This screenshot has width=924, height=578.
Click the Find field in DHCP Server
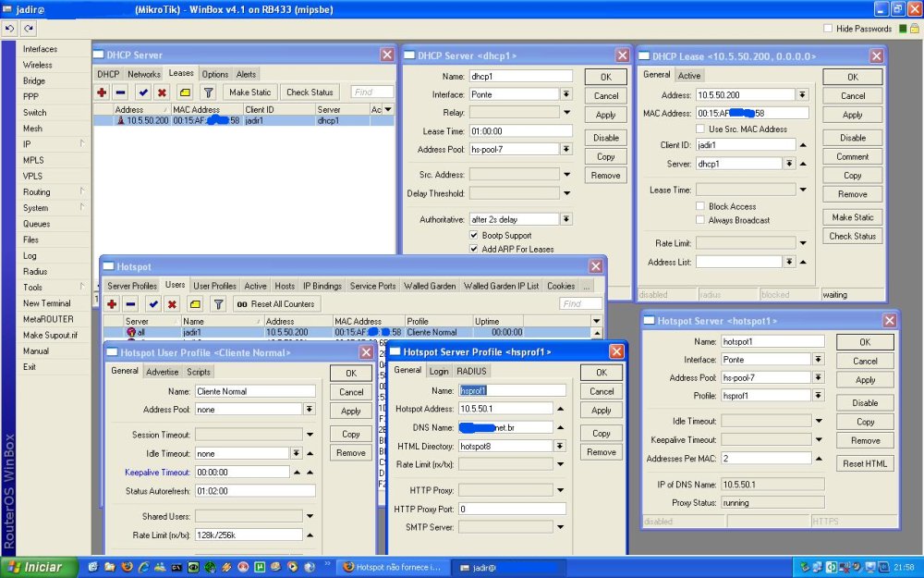371,92
